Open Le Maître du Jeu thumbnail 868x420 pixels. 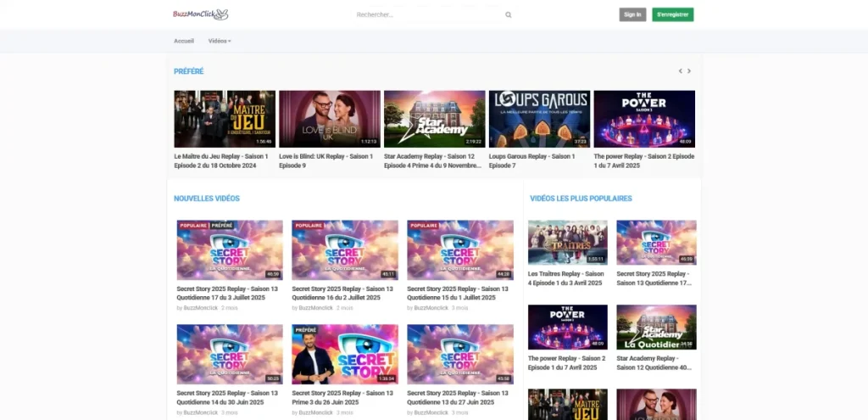click(x=224, y=119)
